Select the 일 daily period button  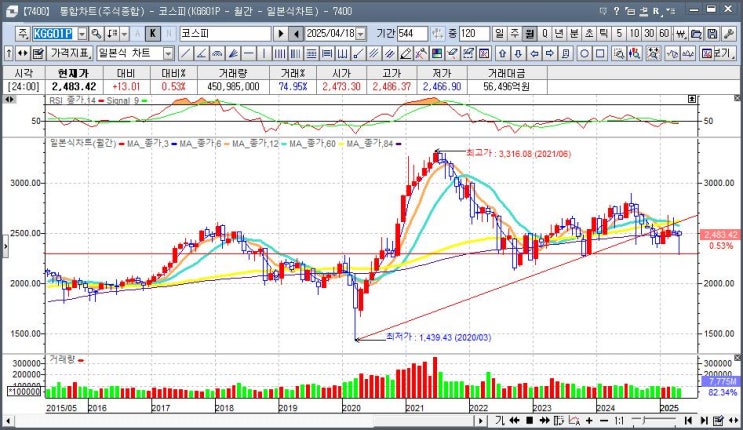click(499, 34)
